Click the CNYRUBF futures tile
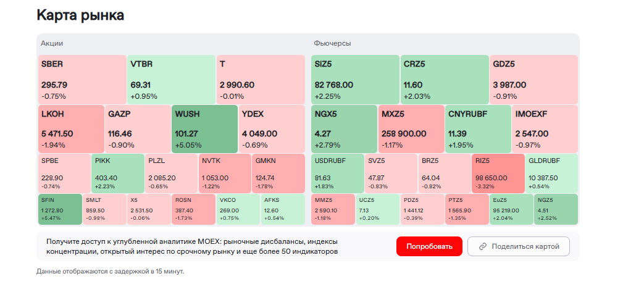Viewport: 644px width, 284px height. (478, 128)
